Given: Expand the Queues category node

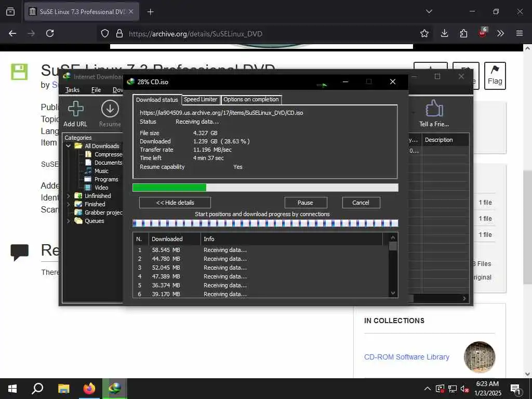Looking at the screenshot, I should click(69, 221).
